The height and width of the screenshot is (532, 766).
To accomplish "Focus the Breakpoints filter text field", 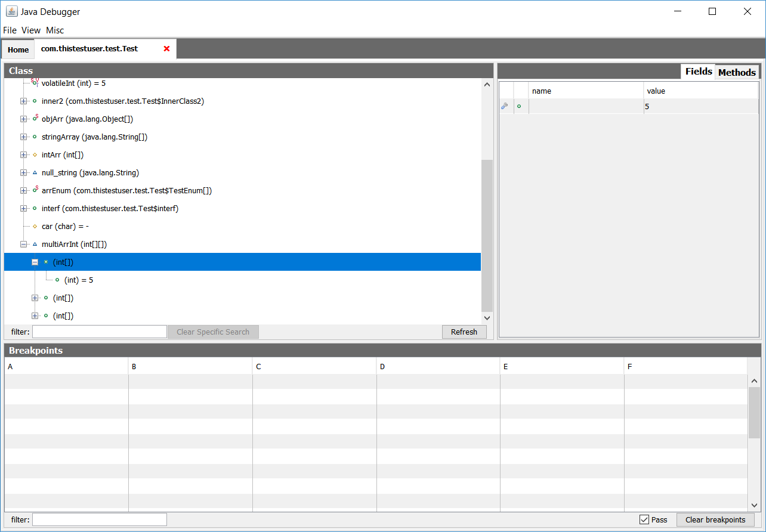I will (100, 519).
